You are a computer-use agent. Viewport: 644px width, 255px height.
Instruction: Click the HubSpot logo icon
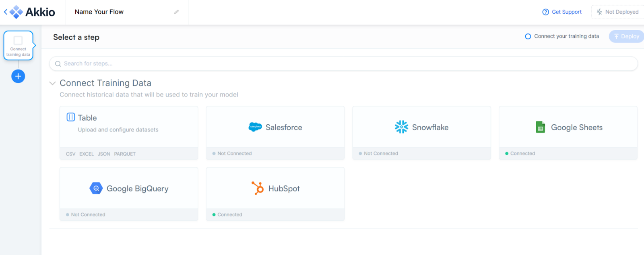coord(258,188)
